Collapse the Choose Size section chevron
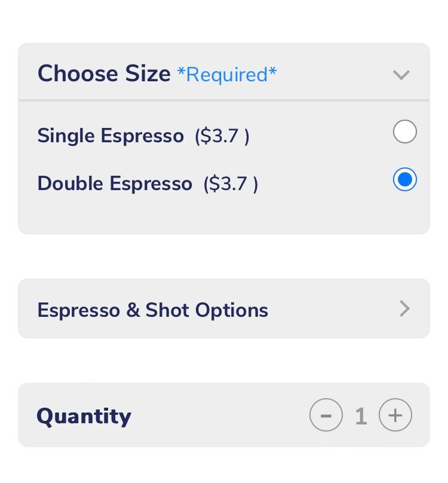This screenshot has height=483, width=448. click(x=401, y=75)
